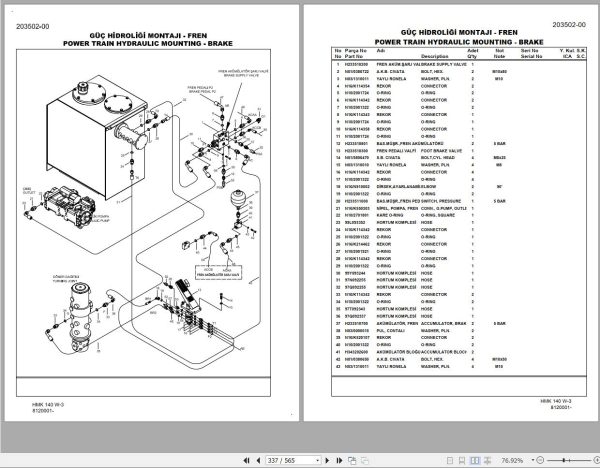600x468 pixels.
Task: Click the Qty column header
Action: click(472, 56)
